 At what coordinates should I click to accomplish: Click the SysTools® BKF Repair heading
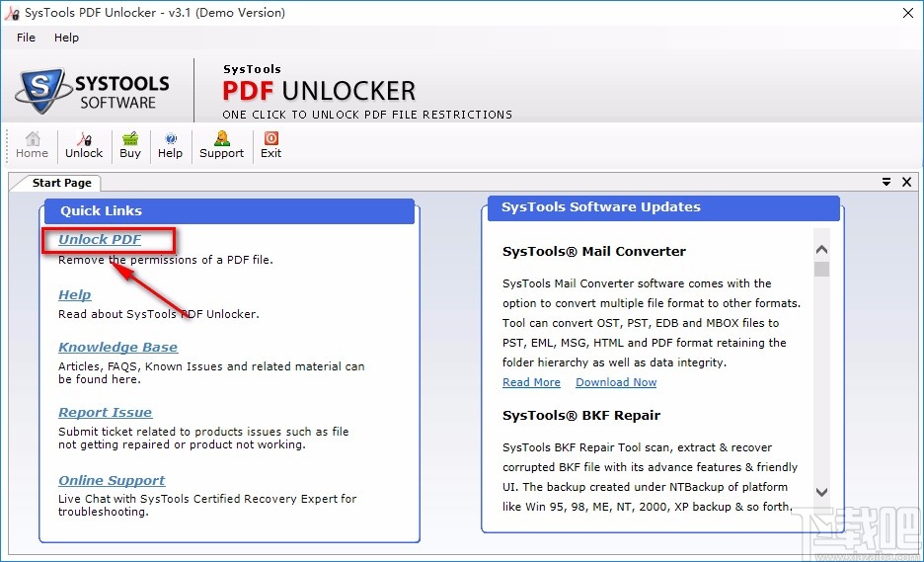coord(581,415)
